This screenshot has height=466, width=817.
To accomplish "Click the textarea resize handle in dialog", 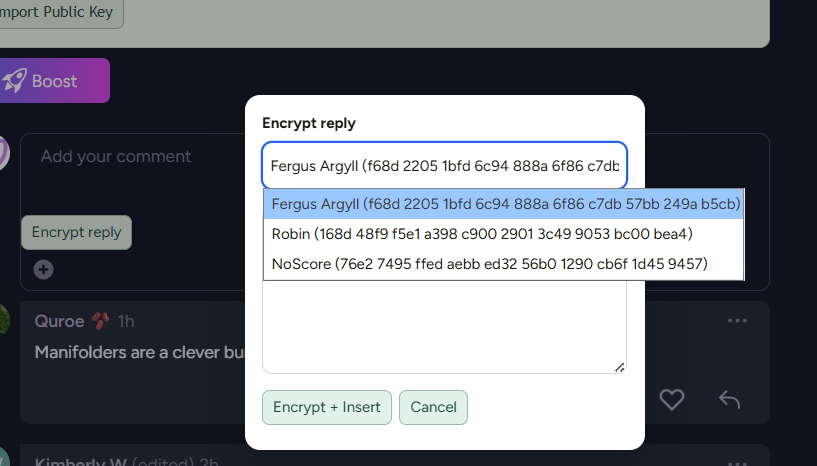I will [620, 367].
